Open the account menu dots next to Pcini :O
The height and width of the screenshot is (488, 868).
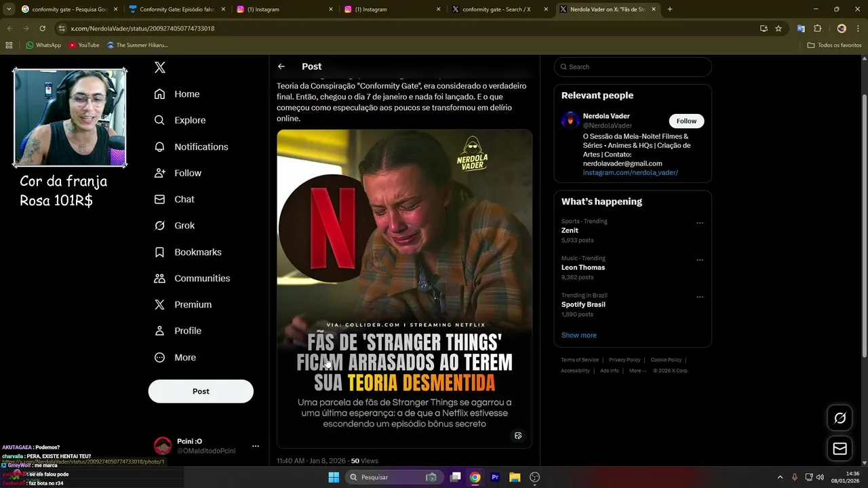tap(256, 446)
